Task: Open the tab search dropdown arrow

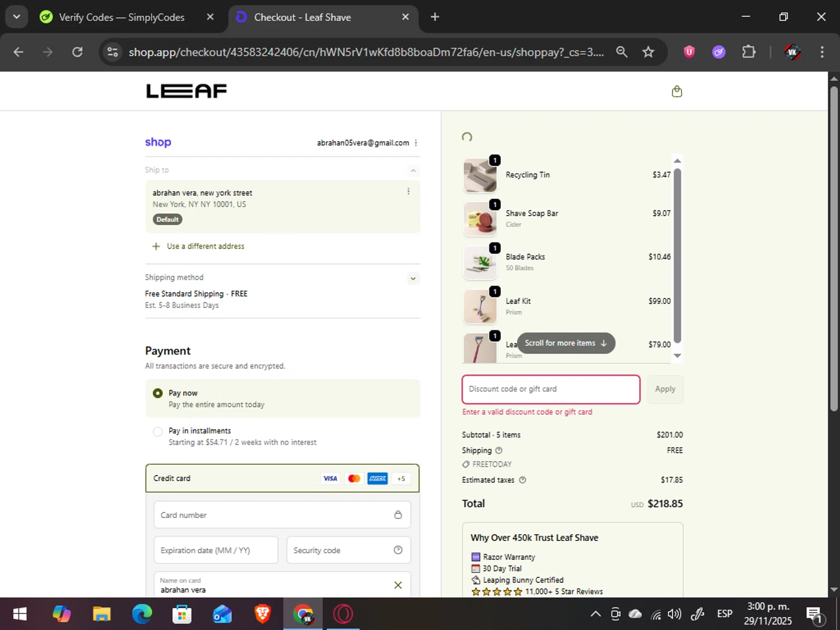Action: click(17, 17)
